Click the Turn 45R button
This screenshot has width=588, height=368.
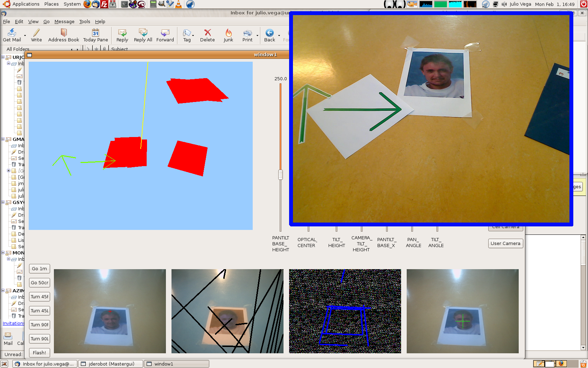[x=39, y=297]
